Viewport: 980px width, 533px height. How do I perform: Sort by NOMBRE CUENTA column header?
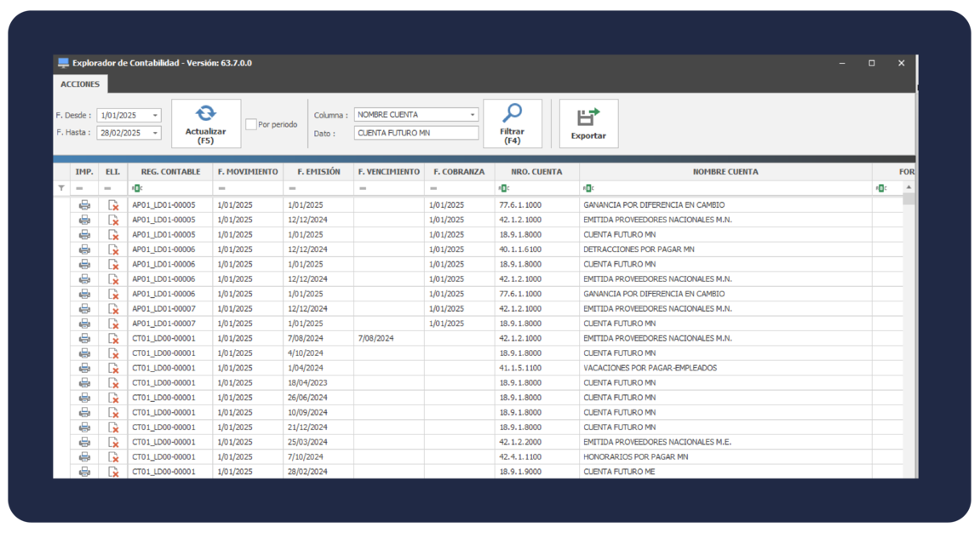(725, 172)
